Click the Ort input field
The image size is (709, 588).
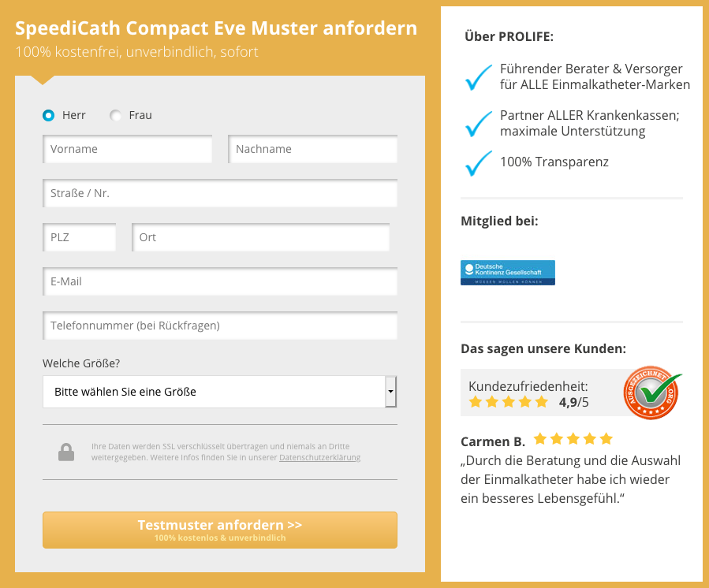coord(261,237)
